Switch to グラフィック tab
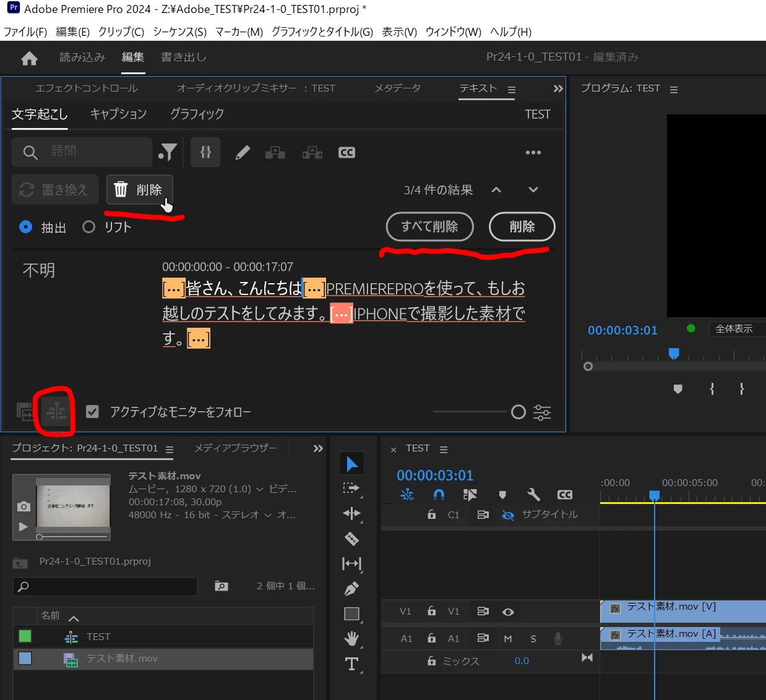The height and width of the screenshot is (700, 766). pyautogui.click(x=197, y=114)
